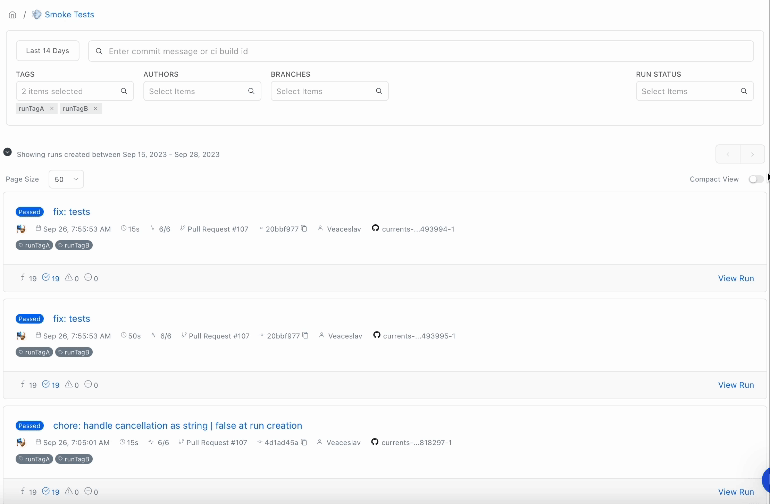View Run for chore: handle cancellation
The height and width of the screenshot is (504, 770).
coord(736,492)
